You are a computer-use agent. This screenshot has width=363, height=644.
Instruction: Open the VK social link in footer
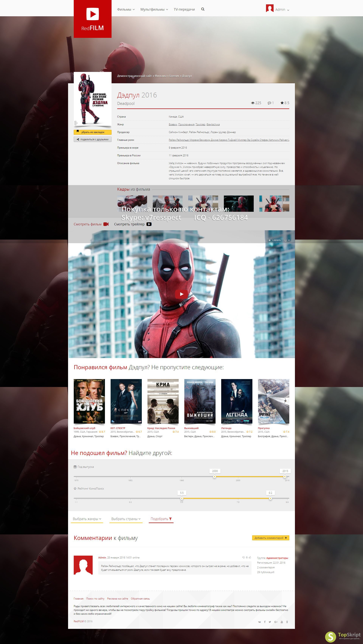pos(259,622)
